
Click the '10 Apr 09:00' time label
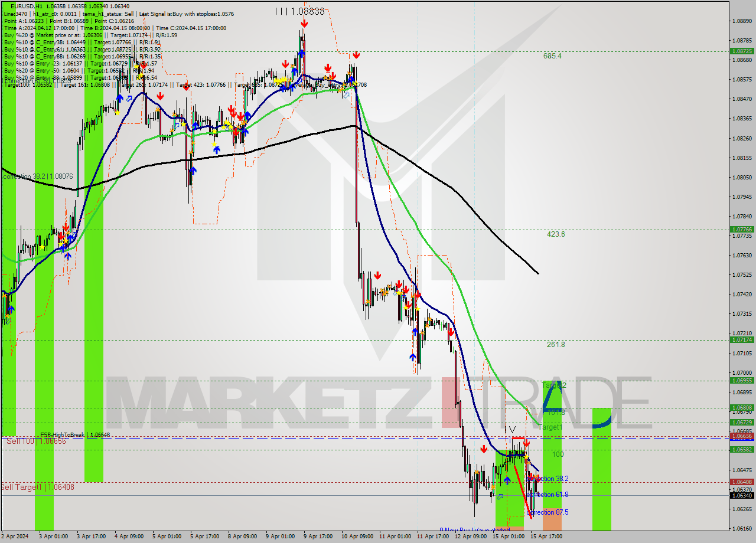357,537
